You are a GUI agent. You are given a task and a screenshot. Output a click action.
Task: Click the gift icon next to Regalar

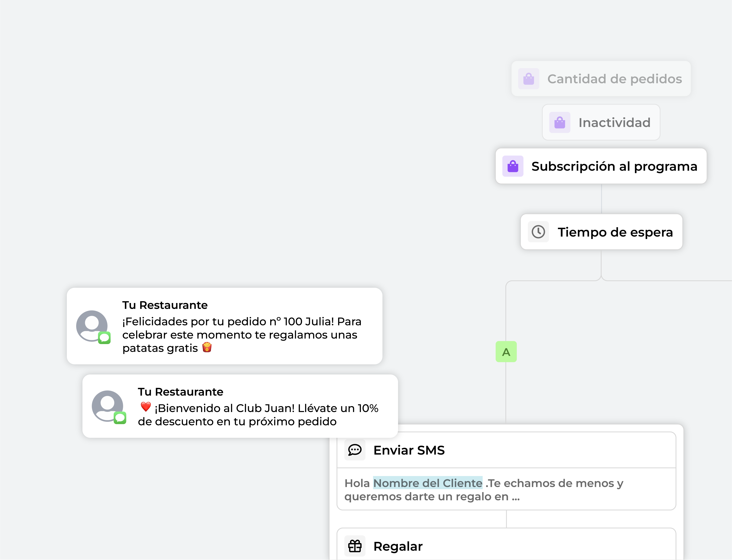coord(355,546)
